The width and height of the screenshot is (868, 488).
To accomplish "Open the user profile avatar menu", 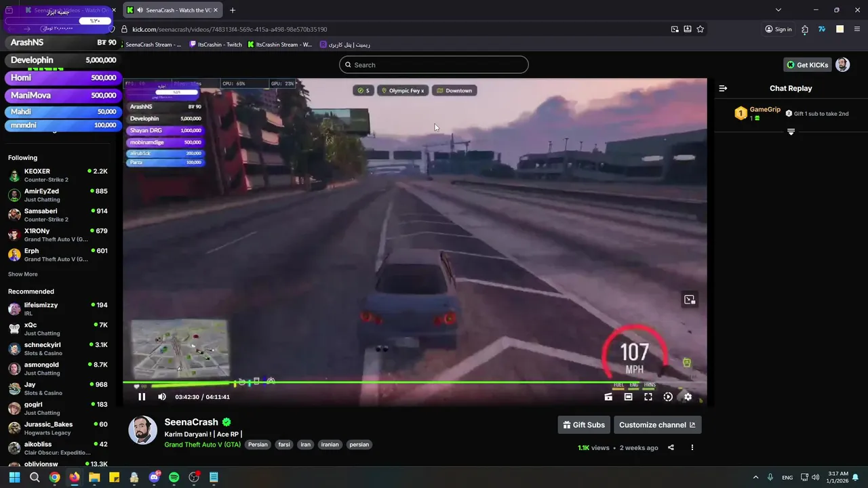I will [842, 65].
